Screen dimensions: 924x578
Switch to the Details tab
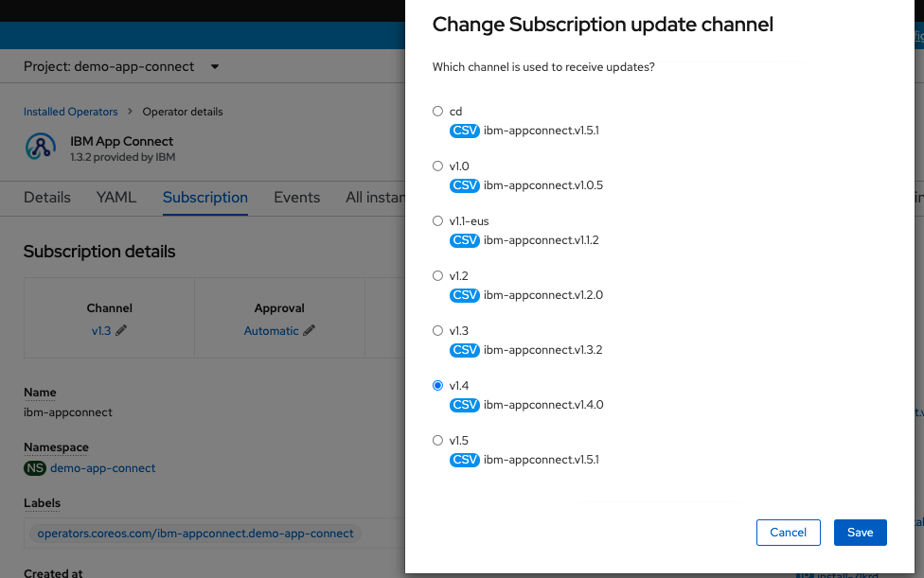(45, 197)
